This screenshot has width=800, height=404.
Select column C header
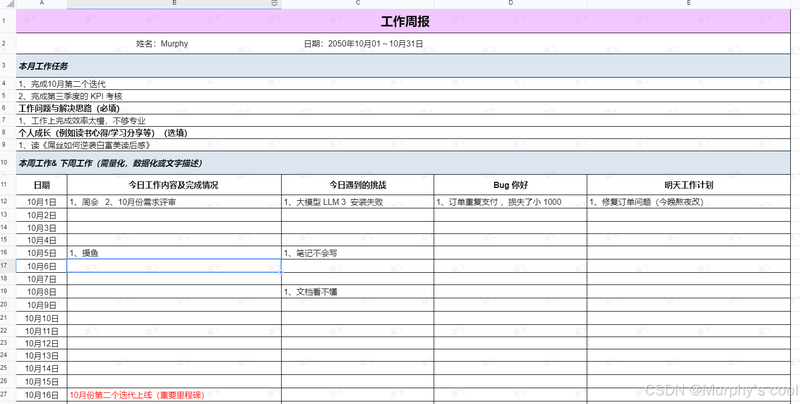click(x=358, y=4)
